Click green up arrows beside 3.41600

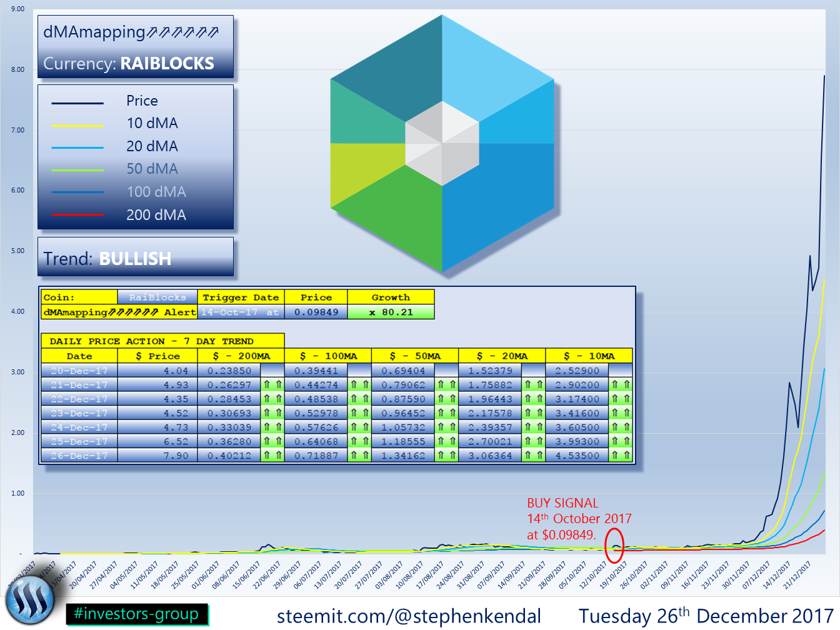pos(621,413)
